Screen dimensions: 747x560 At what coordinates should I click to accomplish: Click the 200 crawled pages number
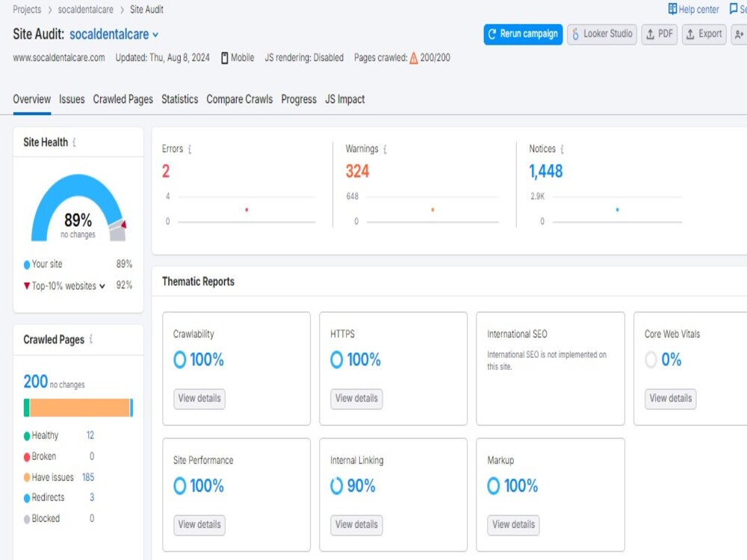tap(36, 382)
